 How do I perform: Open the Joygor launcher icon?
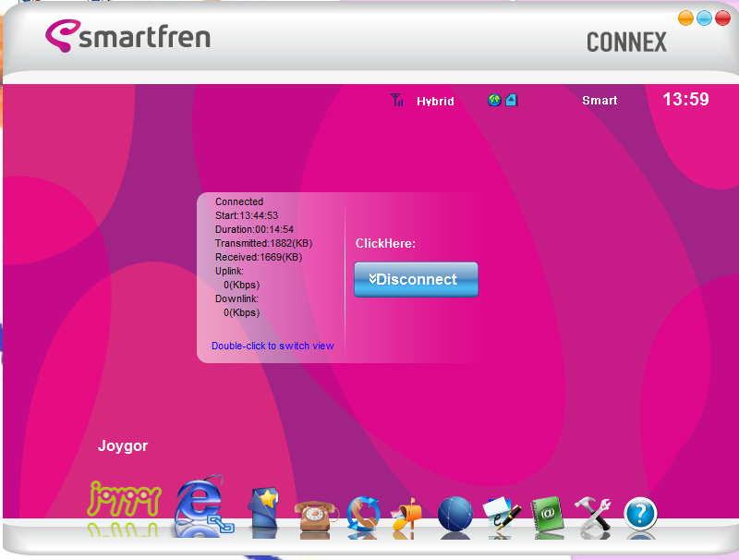pyautogui.click(x=125, y=500)
